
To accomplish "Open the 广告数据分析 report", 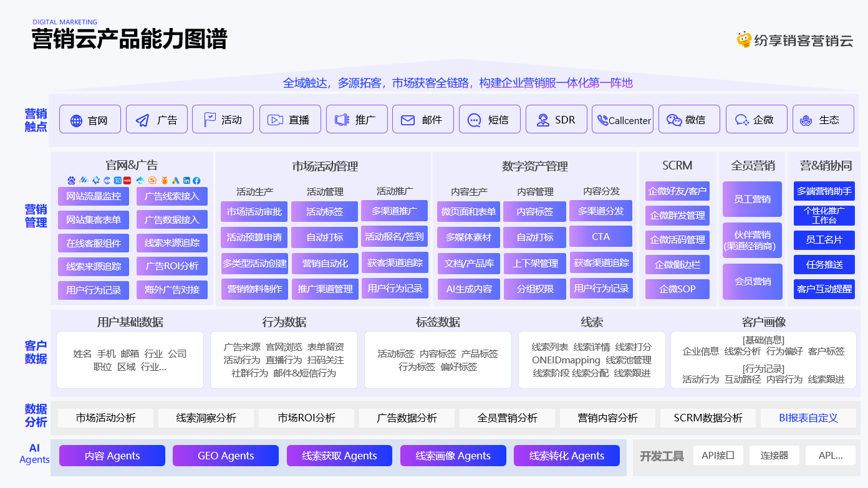I will [407, 418].
